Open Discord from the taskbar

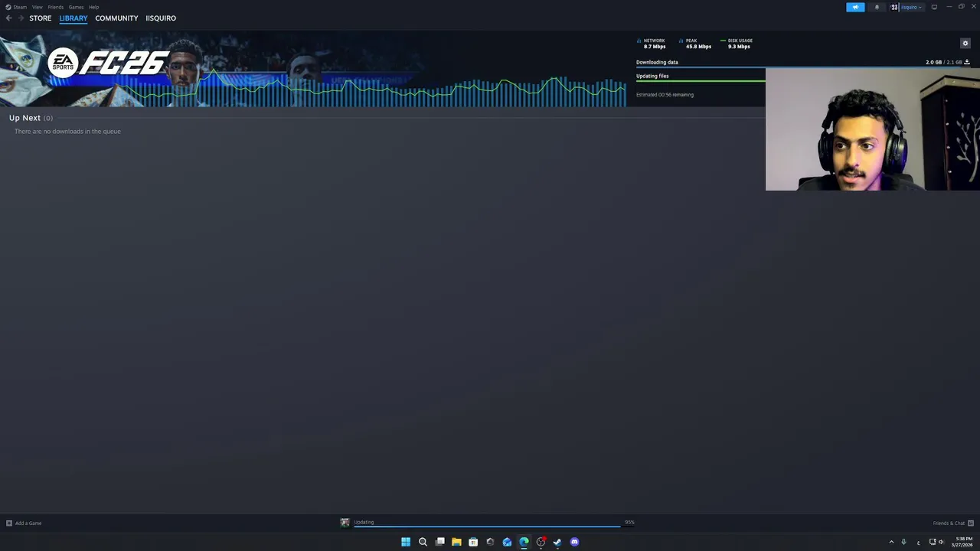point(574,542)
